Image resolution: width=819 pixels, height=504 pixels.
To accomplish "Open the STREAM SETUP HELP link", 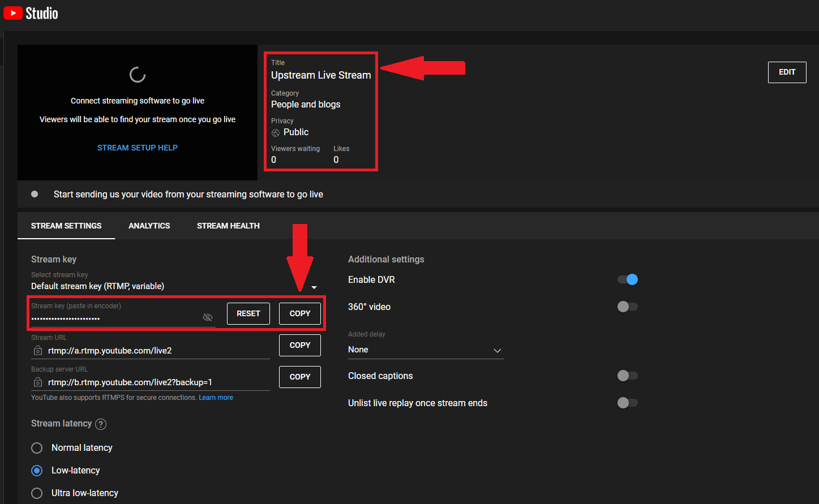I will pos(137,147).
